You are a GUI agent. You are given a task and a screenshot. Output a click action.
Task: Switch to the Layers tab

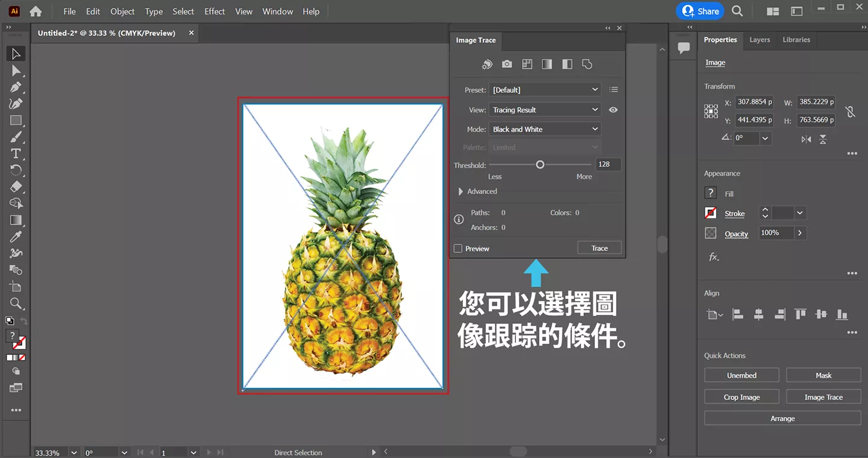point(759,40)
